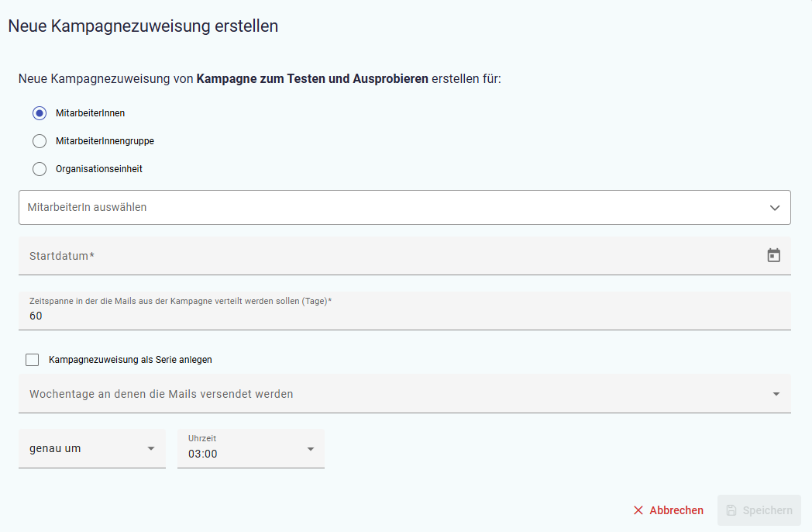Click the Abbrechen button text

pyautogui.click(x=676, y=510)
